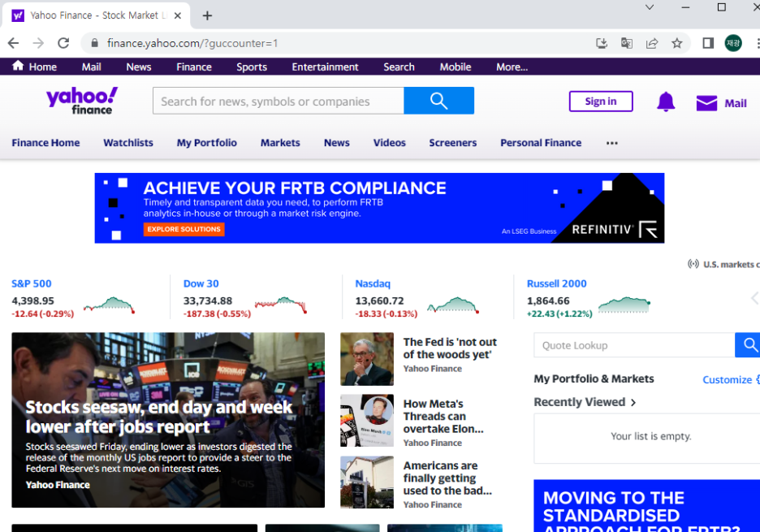Open the Personal Finance tab

pyautogui.click(x=541, y=143)
